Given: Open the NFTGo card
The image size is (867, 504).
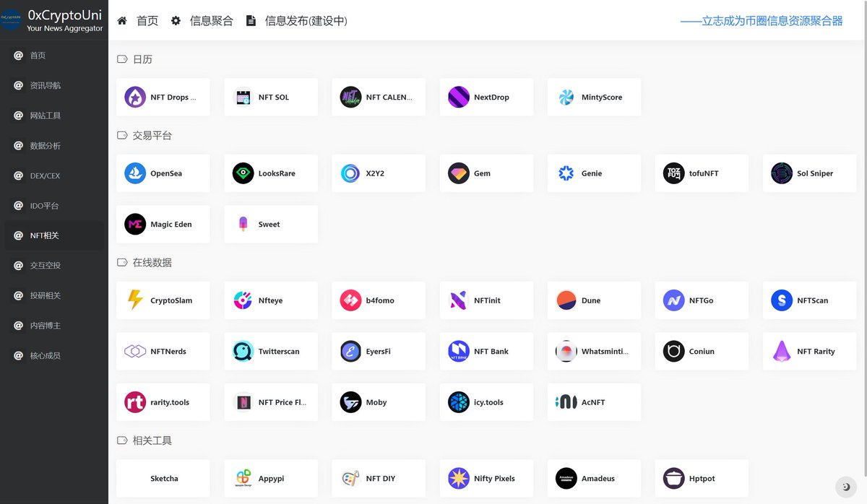Looking at the screenshot, I should click(x=702, y=300).
